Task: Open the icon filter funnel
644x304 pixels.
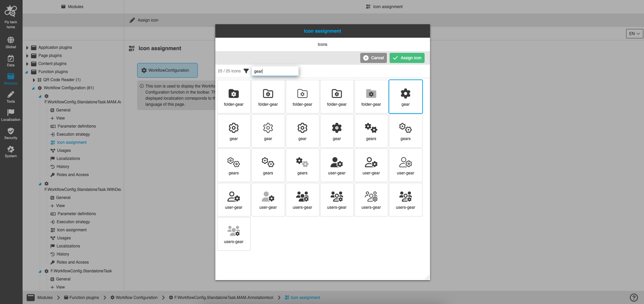Action: pyautogui.click(x=246, y=71)
